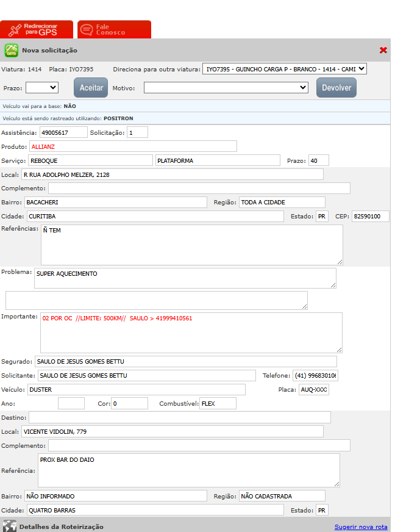Click the green GPS icon beside Nova solicitação

tap(12, 50)
